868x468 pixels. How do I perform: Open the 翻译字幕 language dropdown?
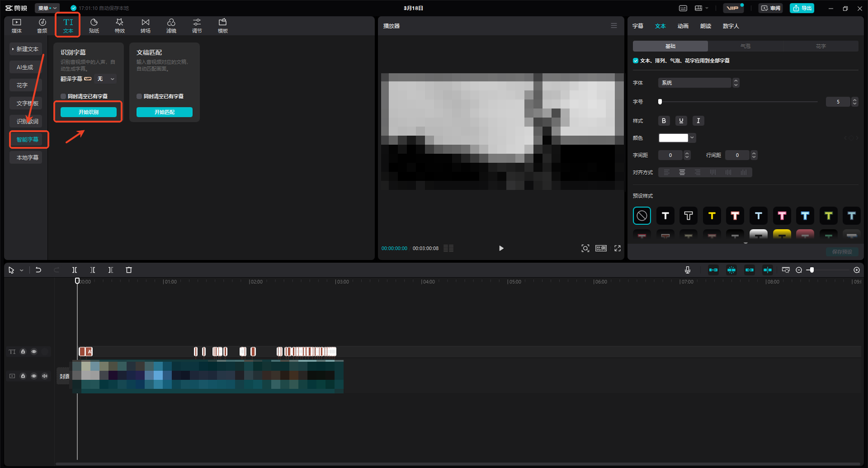coord(106,79)
